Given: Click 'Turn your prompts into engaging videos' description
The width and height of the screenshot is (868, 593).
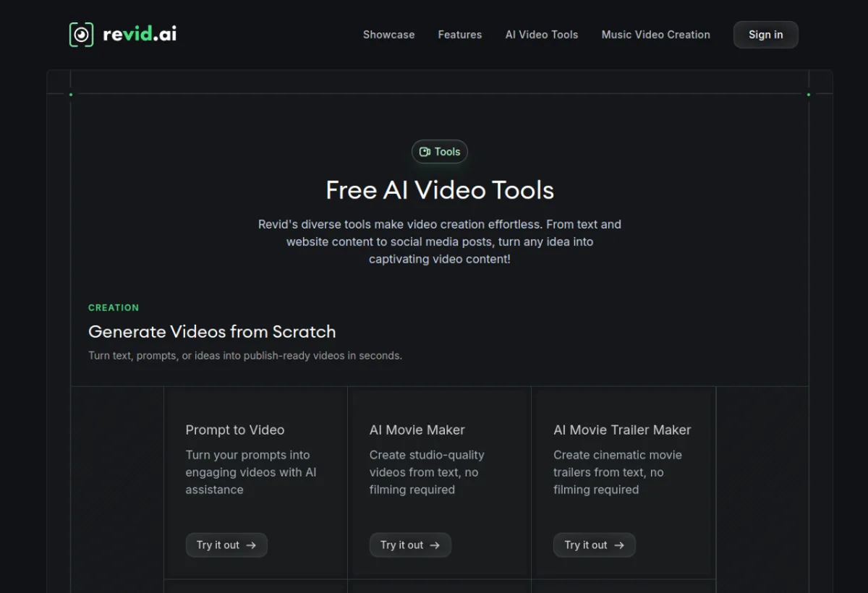Looking at the screenshot, I should pyautogui.click(x=251, y=472).
